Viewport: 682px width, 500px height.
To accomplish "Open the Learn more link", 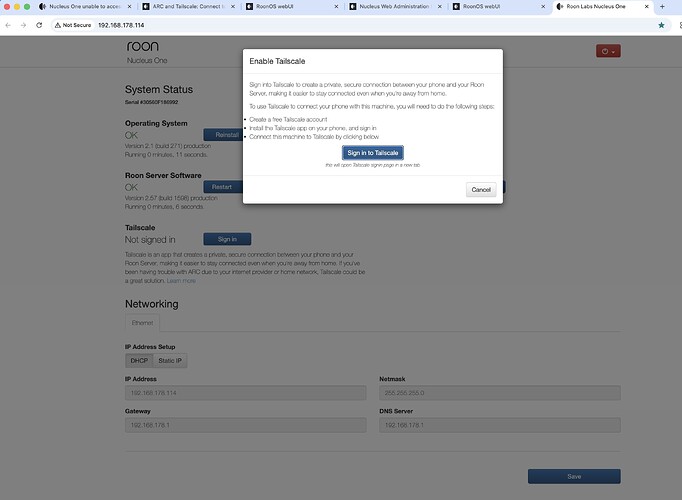I will 181,281.
